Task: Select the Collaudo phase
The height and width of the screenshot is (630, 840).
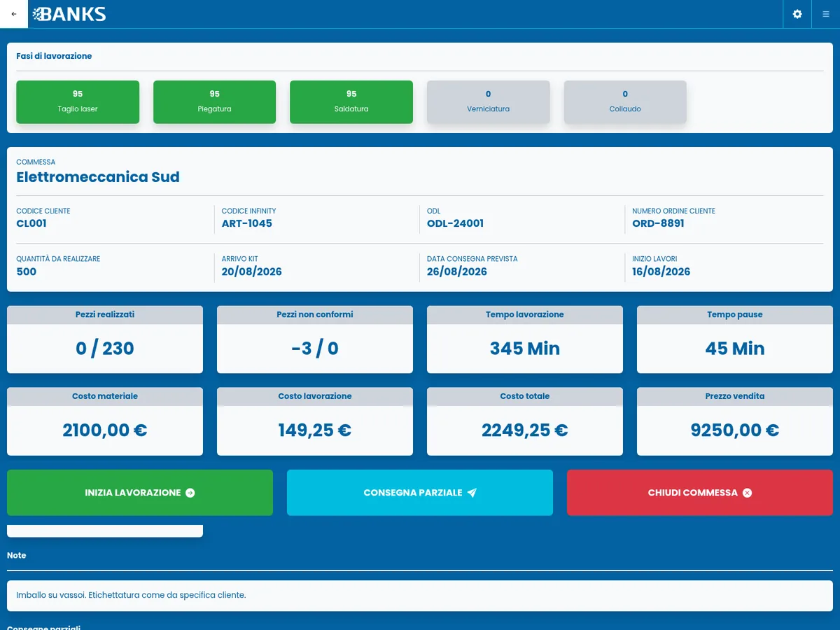Action: point(625,102)
